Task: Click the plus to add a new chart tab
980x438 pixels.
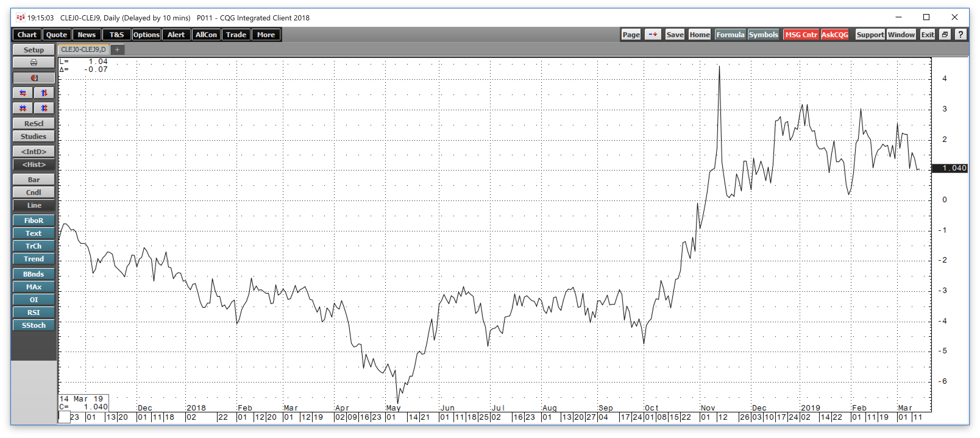Action: 118,49
